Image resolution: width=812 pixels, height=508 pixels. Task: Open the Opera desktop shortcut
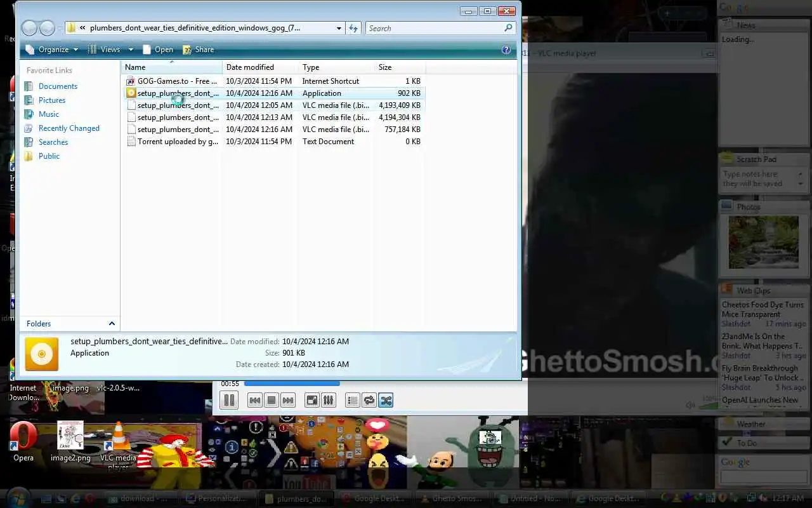coord(23,441)
